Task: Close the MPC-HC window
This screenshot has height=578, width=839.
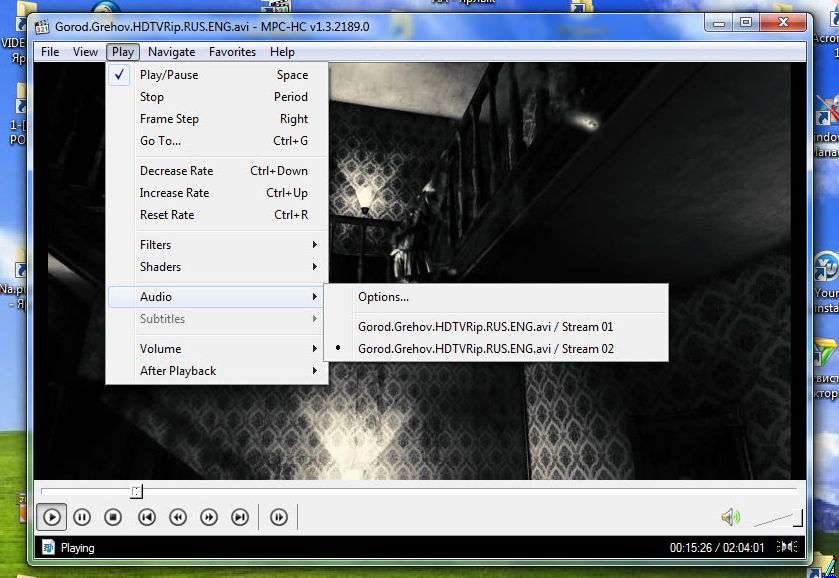Action: [783, 22]
